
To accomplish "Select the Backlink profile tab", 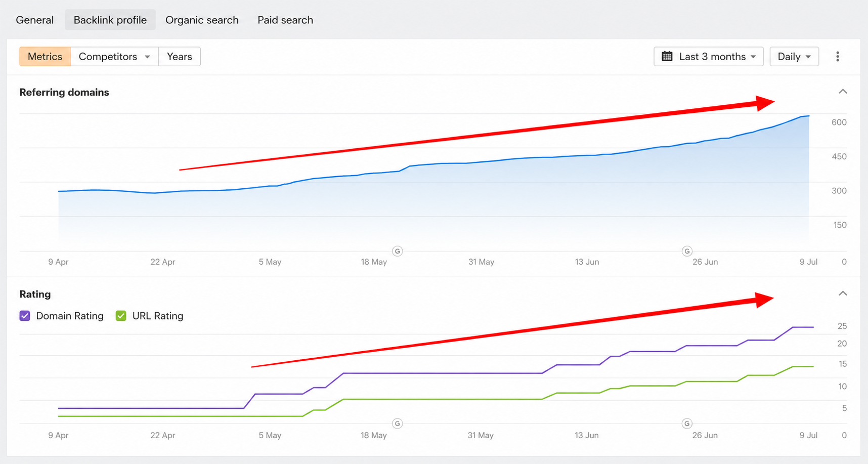I will coord(110,20).
